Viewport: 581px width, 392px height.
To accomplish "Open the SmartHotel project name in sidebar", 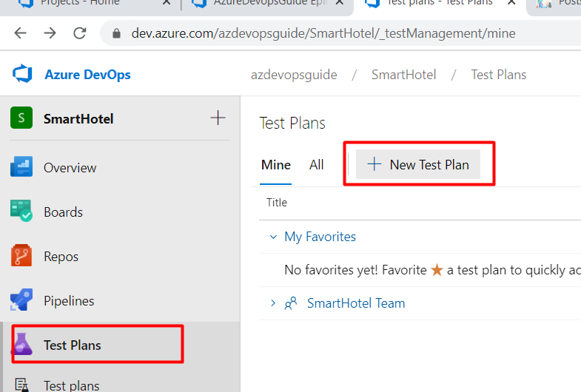I will tap(78, 119).
